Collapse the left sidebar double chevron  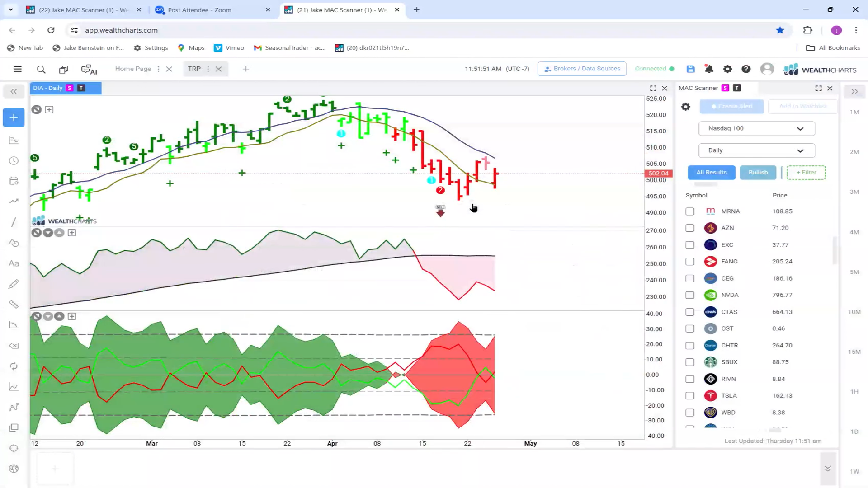coord(14,92)
